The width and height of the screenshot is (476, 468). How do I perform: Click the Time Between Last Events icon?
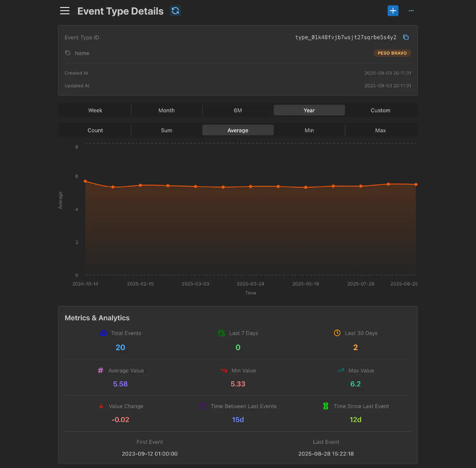[203, 406]
